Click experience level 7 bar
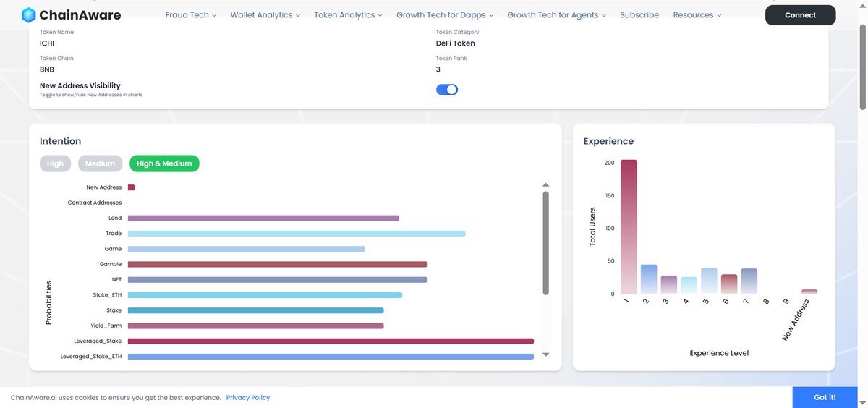The height and width of the screenshot is (408, 868). click(x=749, y=281)
